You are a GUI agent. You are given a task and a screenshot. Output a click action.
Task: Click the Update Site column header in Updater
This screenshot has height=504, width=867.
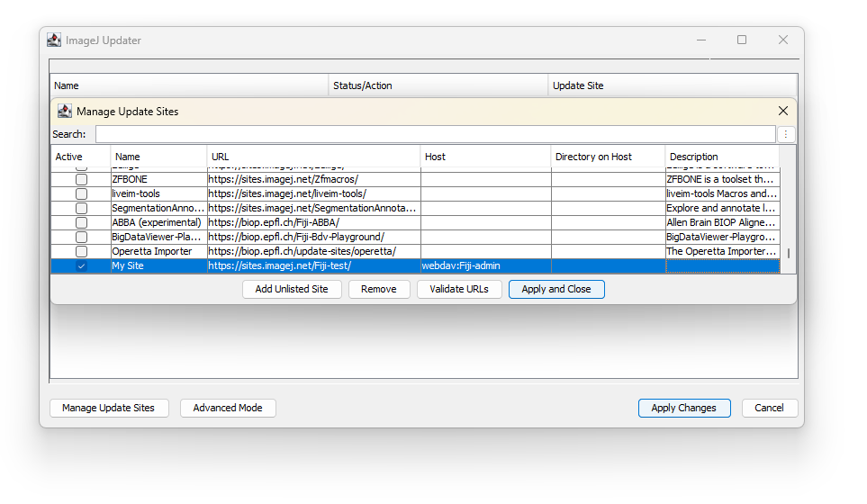pyautogui.click(x=672, y=85)
